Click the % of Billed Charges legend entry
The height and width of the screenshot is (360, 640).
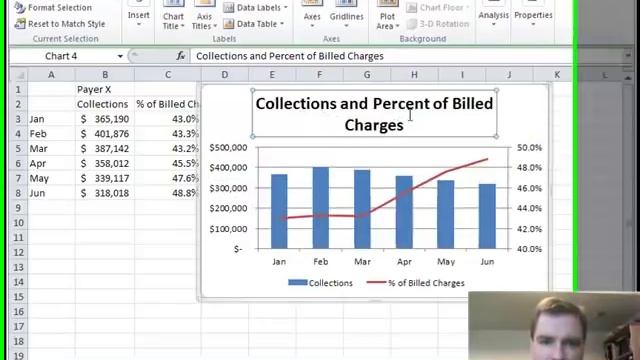coord(416,283)
